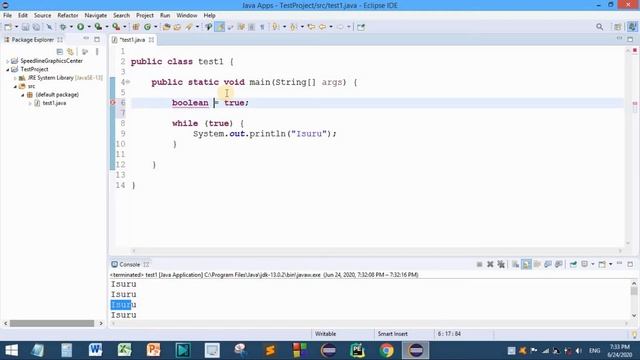Expand the JRE System Library node
This screenshot has height=360, width=640.
click(15, 78)
